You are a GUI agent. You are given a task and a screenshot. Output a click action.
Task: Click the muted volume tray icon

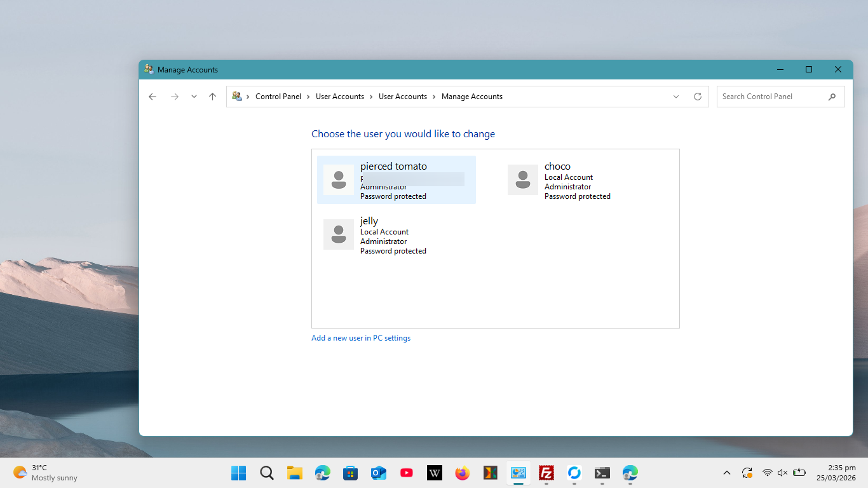pyautogui.click(x=783, y=473)
